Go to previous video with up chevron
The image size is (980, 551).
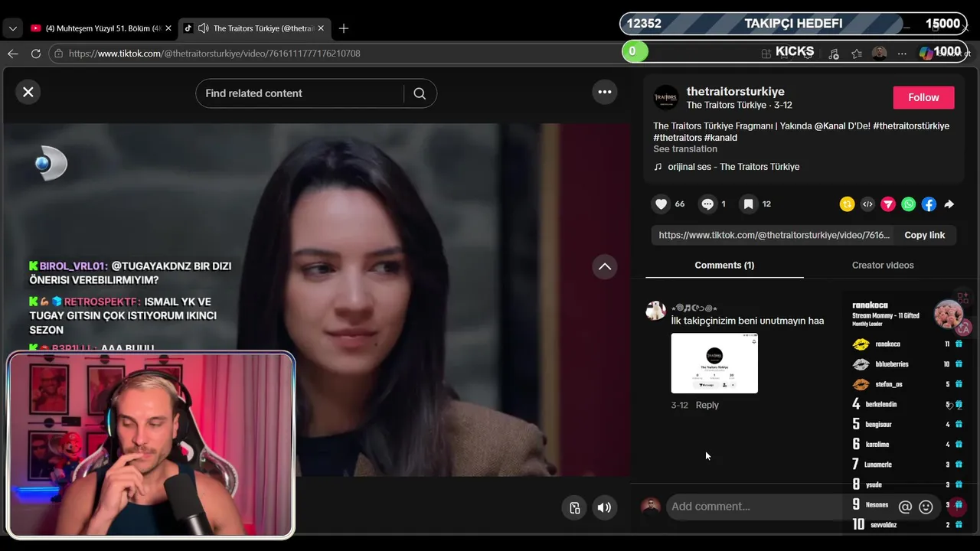(x=605, y=266)
